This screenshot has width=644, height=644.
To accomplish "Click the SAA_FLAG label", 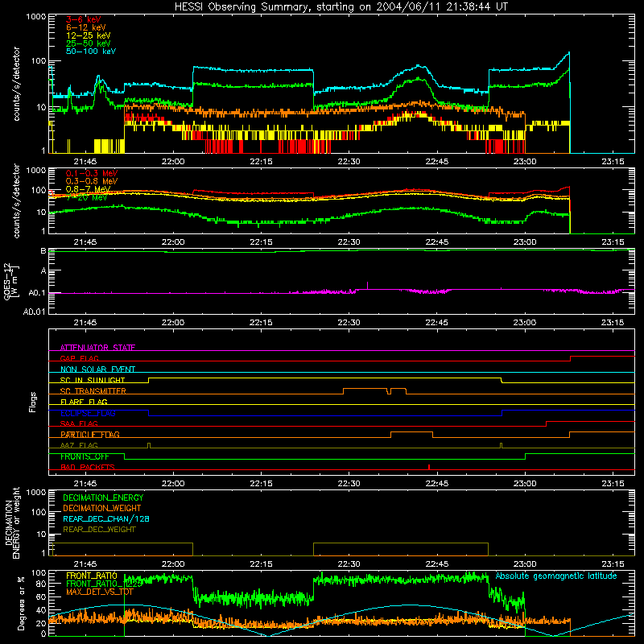I will click(x=79, y=423).
